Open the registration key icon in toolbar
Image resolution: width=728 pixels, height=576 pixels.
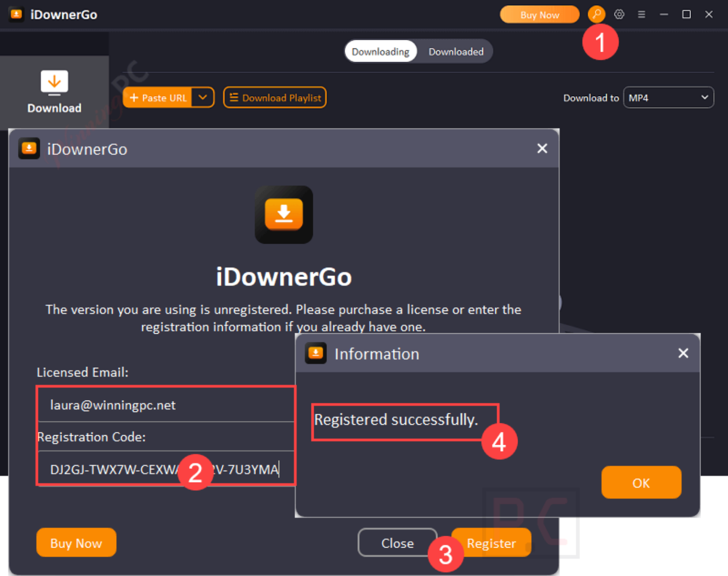[597, 14]
